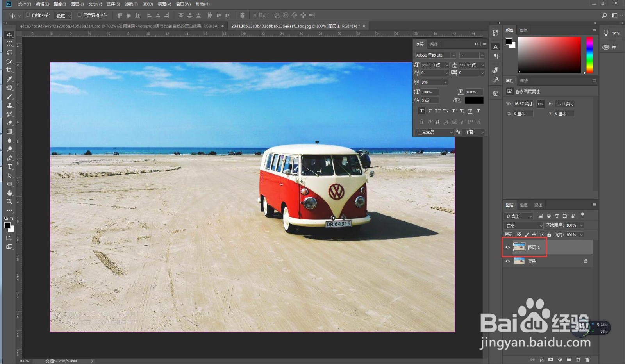The width and height of the screenshot is (625, 364).
Task: Enable the Auto-Select checkbox
Action: (x=28, y=15)
